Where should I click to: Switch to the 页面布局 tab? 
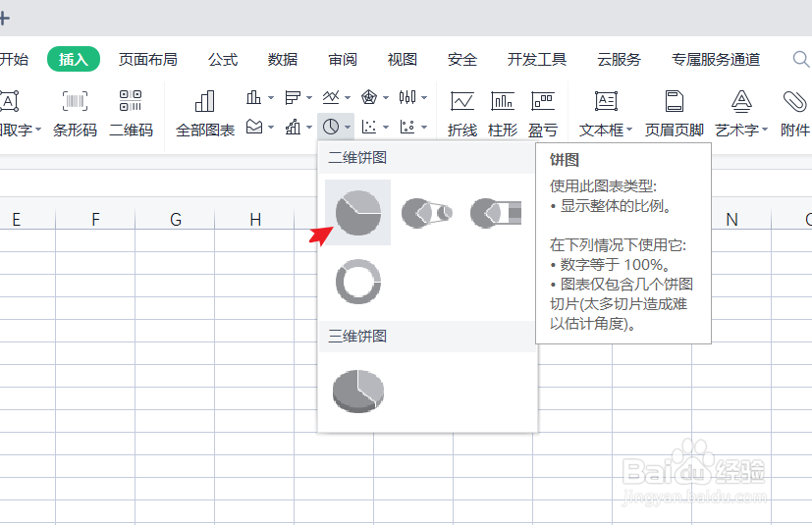148,59
